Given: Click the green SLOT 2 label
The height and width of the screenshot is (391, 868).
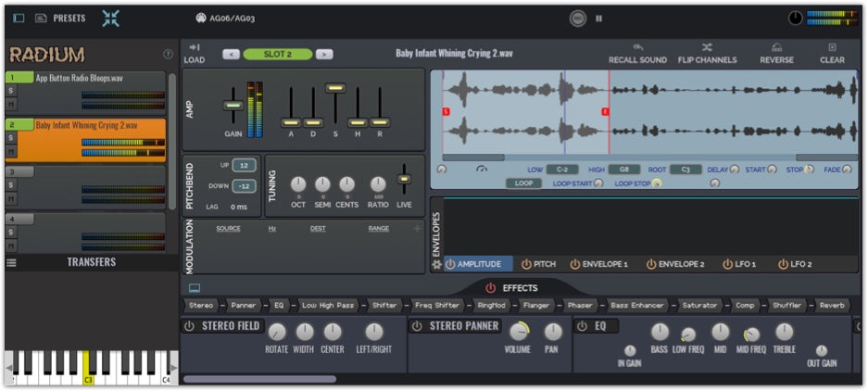Looking at the screenshot, I should click(277, 55).
